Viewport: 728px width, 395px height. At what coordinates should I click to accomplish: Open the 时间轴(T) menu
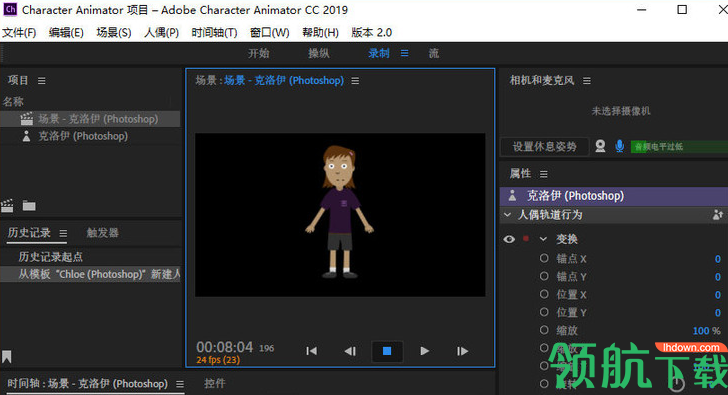click(x=214, y=32)
